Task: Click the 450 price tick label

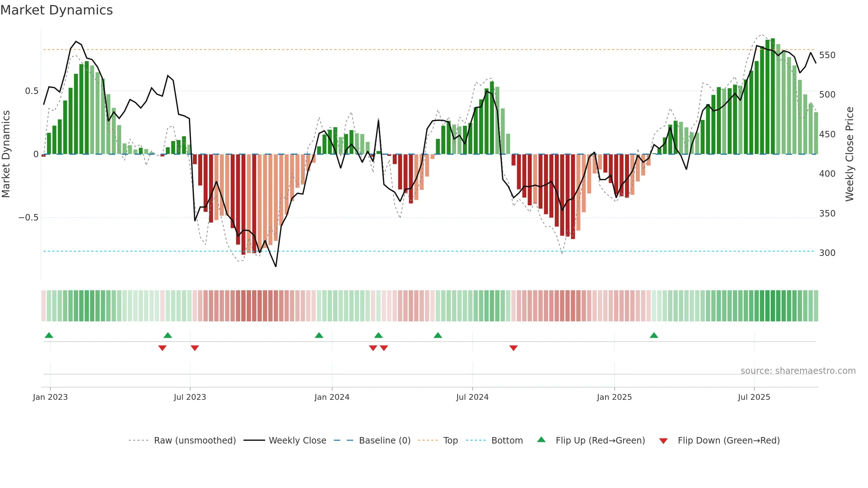Action: 827,134
